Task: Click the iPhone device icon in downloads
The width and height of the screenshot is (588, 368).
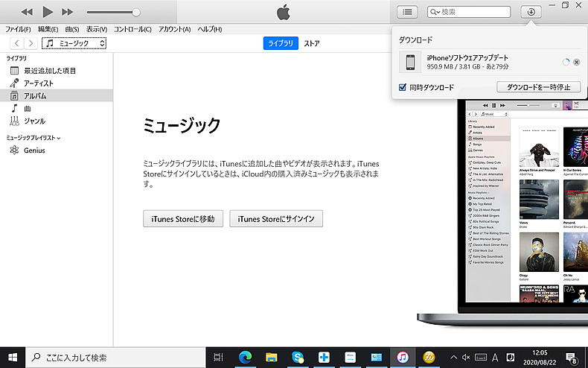Action: pos(410,62)
